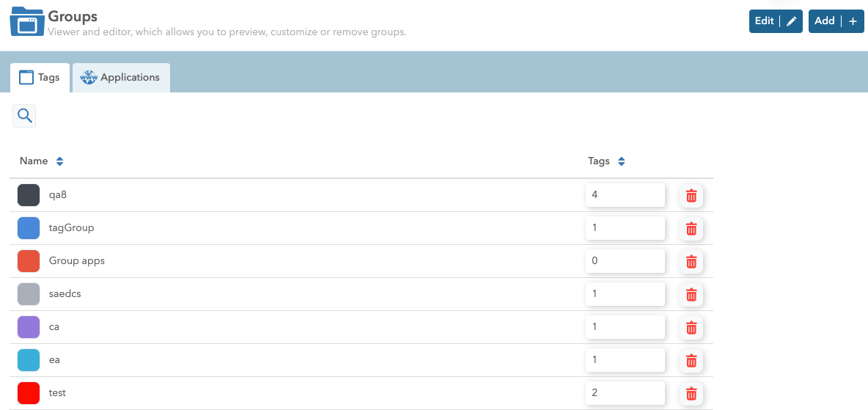The width and height of the screenshot is (868, 410).
Task: Remove Group apps with its trash icon
Action: pos(691,262)
